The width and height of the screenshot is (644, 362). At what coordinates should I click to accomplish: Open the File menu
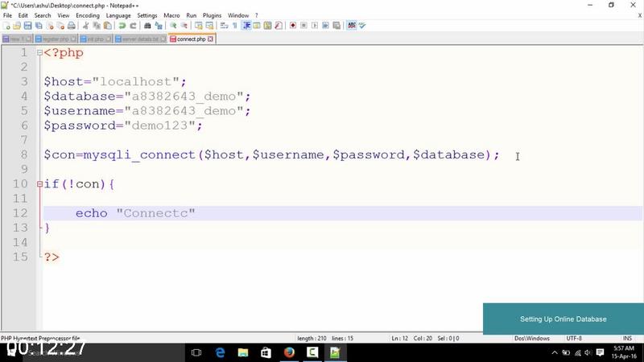7,15
